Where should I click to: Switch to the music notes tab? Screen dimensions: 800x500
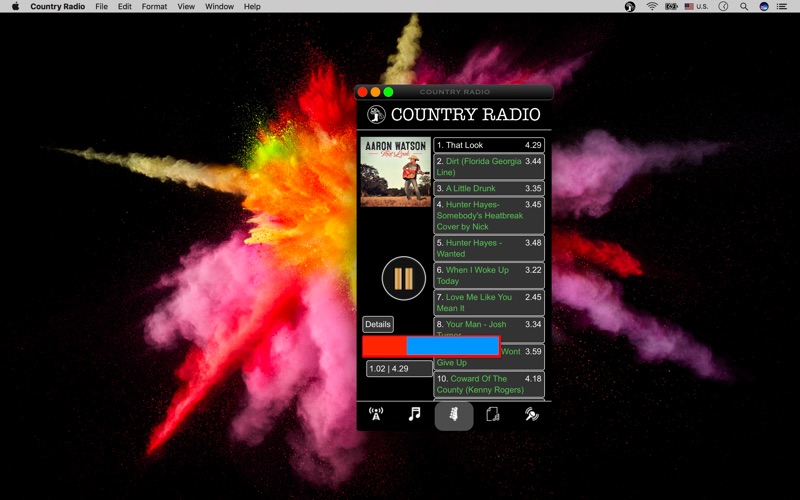pyautogui.click(x=415, y=414)
